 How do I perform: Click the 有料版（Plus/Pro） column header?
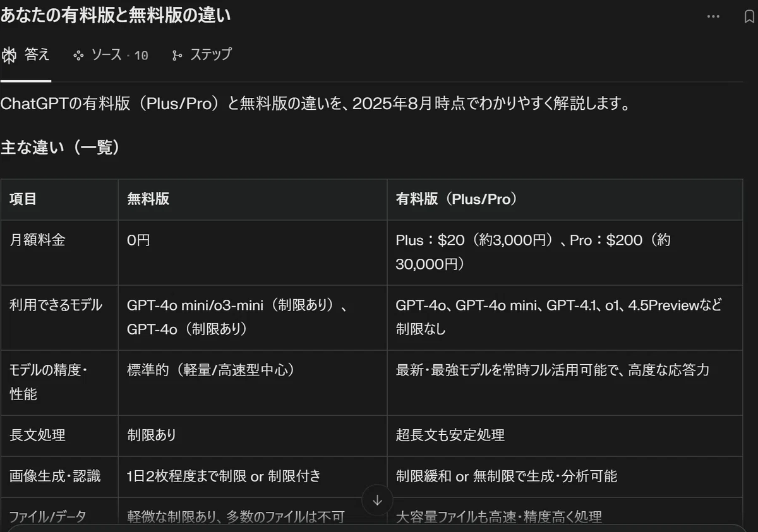click(x=457, y=199)
